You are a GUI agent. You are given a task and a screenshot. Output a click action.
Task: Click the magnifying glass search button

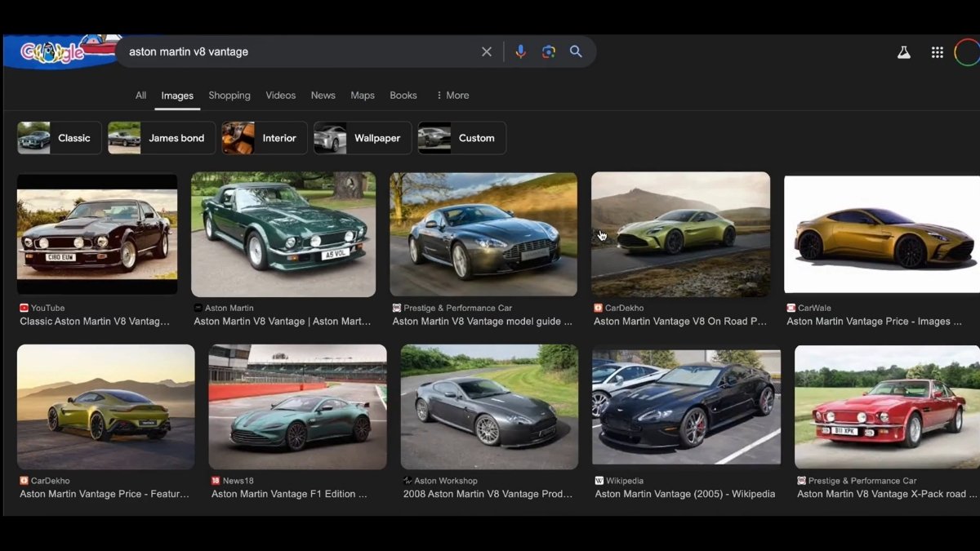(576, 51)
